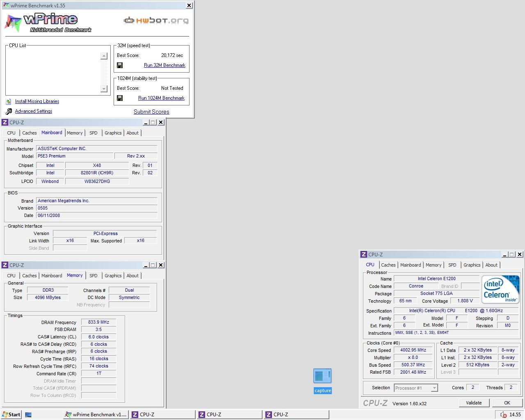
Task: Open Memory tab in Mainboard CPU-Z window
Action: click(x=75, y=133)
